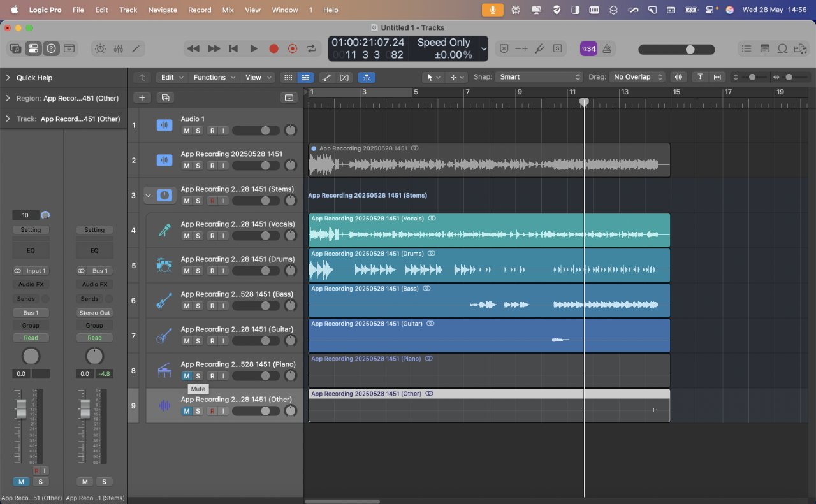Toggle Show Automation button

point(327,77)
